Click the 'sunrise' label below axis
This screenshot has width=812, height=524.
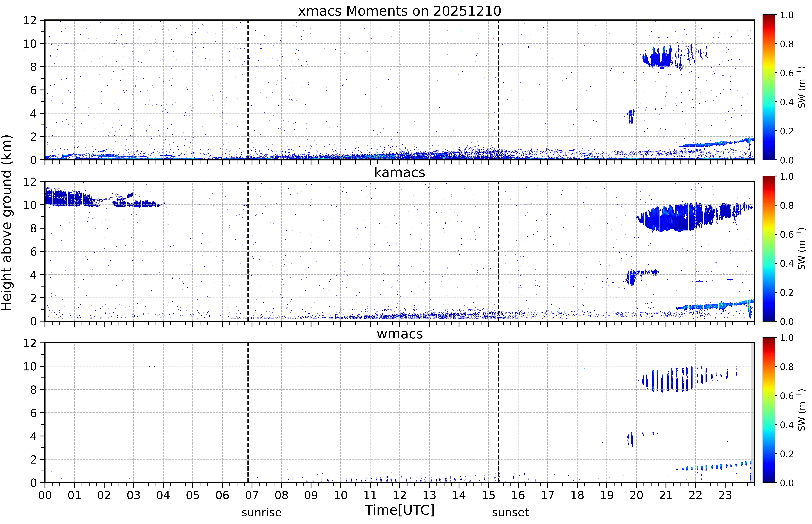pyautogui.click(x=261, y=512)
